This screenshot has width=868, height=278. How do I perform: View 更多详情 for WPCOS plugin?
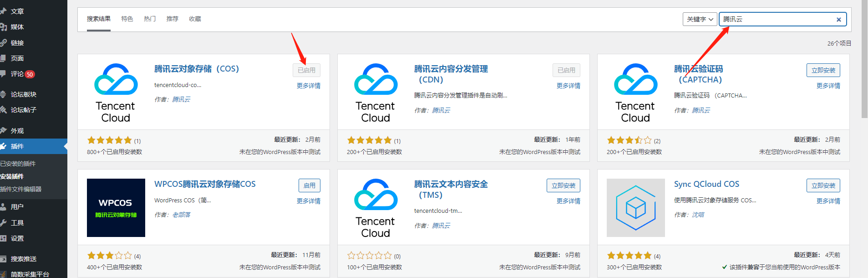click(309, 201)
